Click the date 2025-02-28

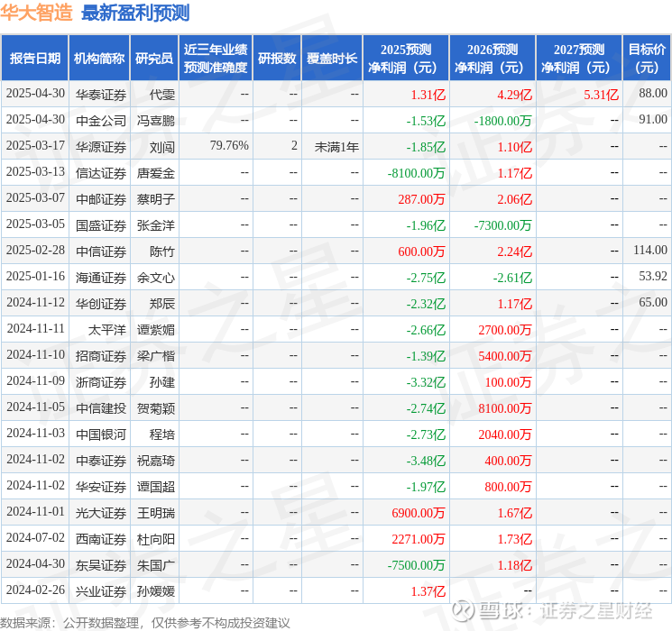pos(35,250)
